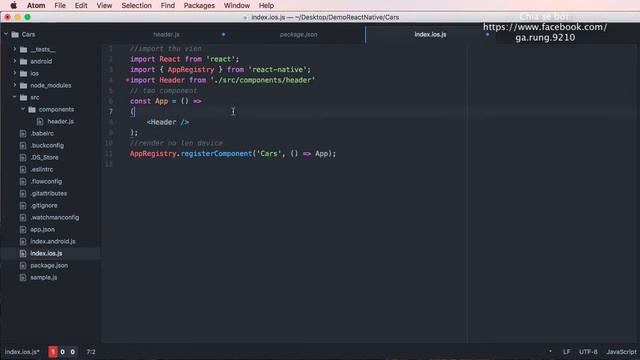Open package.json in tree view

coord(49,265)
